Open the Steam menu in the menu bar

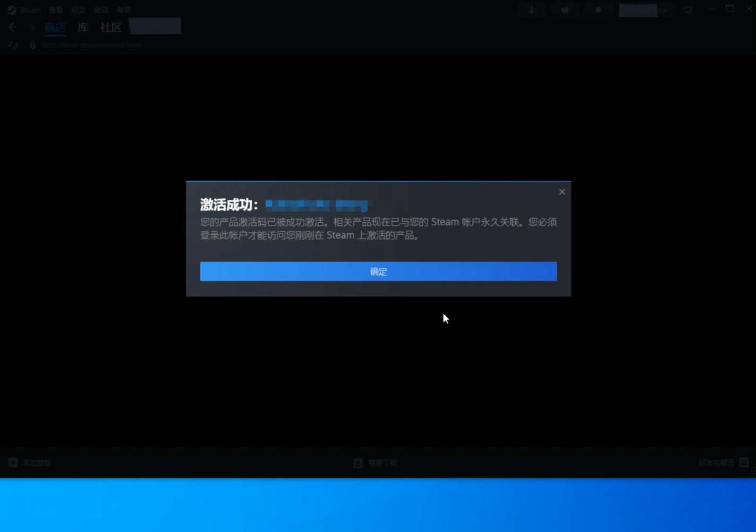30,10
